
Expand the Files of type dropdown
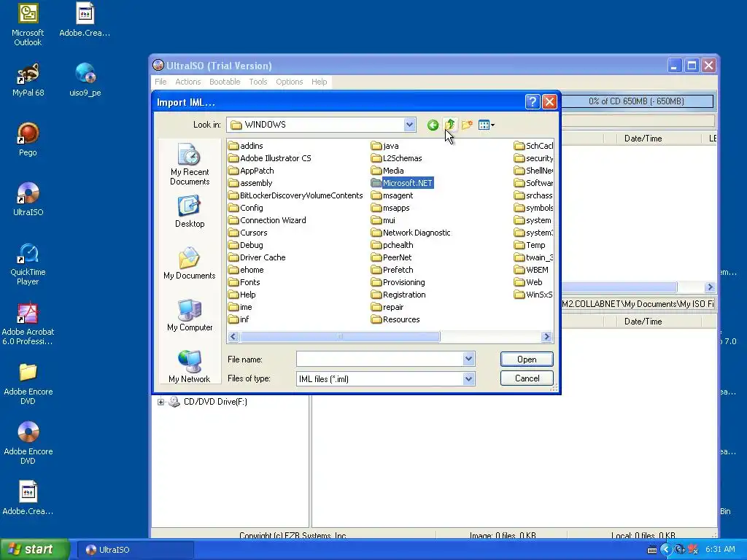pyautogui.click(x=469, y=379)
